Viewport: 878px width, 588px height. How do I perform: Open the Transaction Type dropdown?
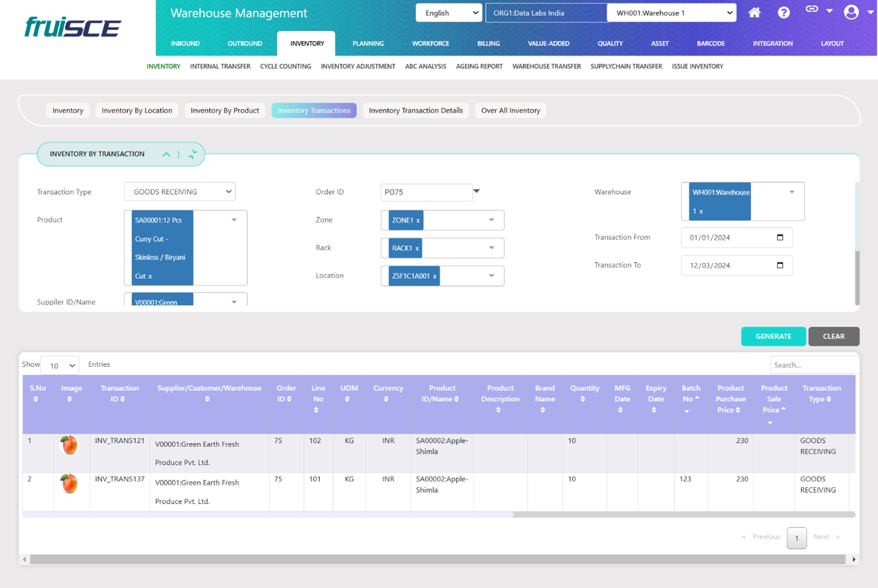pos(180,192)
